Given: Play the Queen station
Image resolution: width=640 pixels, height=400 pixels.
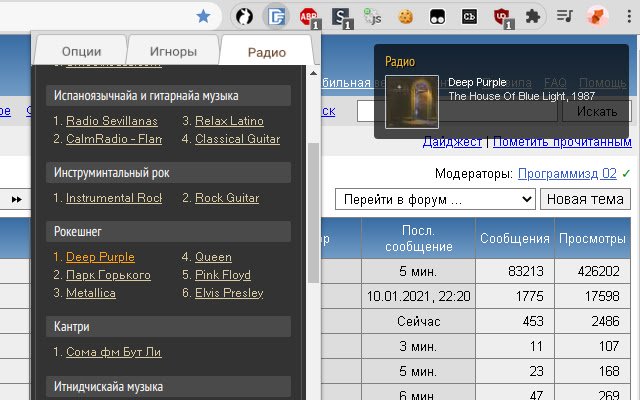Looking at the screenshot, I should pos(213,257).
